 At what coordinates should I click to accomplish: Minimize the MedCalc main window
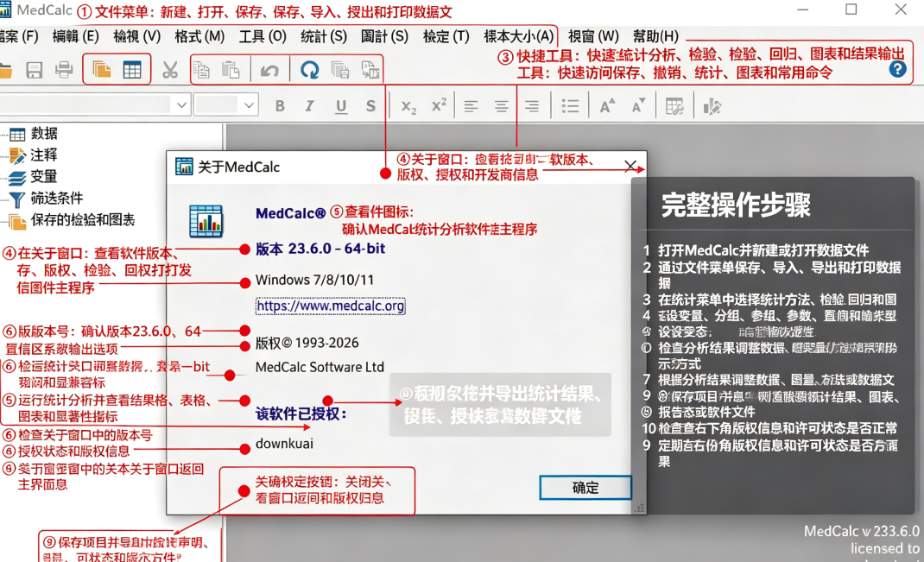pyautogui.click(x=802, y=9)
